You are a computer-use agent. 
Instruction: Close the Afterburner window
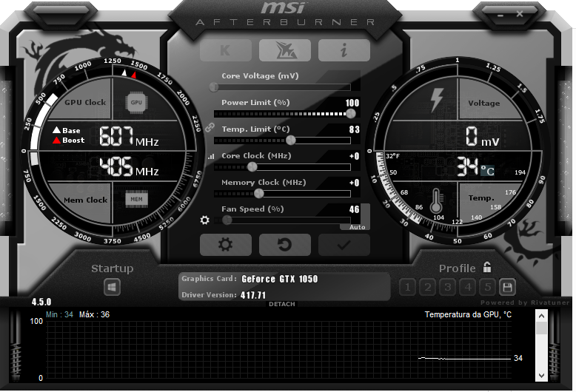click(520, 14)
